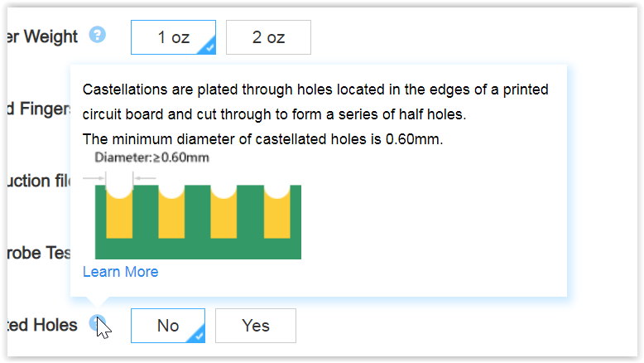Screen dimensions: 644x363
Task: Set Castellated Holes to No
Action: (167, 326)
